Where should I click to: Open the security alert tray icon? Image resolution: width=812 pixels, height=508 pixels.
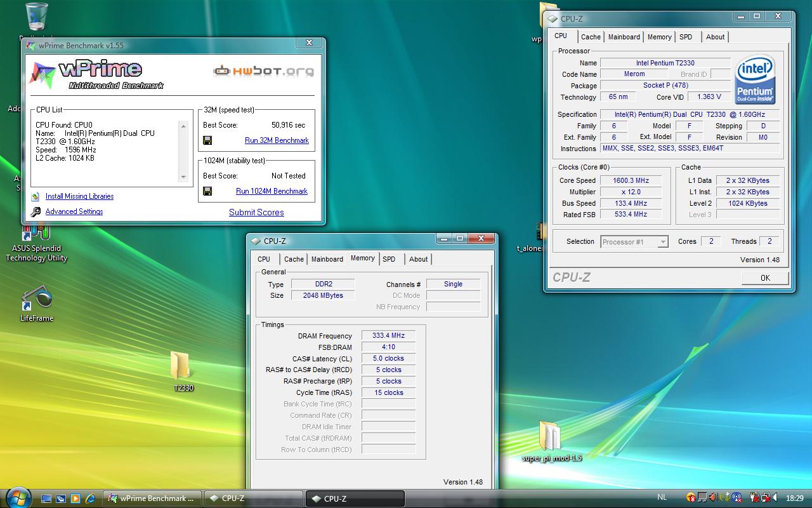(691, 497)
